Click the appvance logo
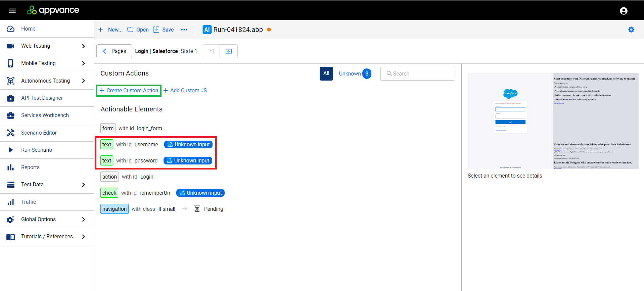Viewport: 644px width, 291px height. [53, 10]
